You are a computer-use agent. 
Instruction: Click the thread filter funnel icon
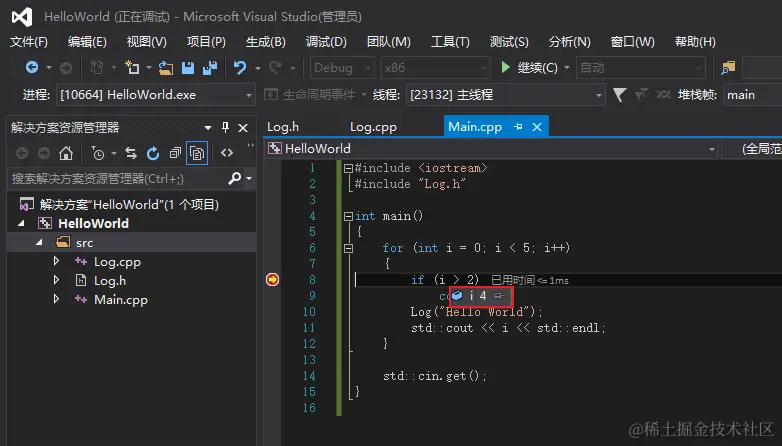tap(619, 95)
